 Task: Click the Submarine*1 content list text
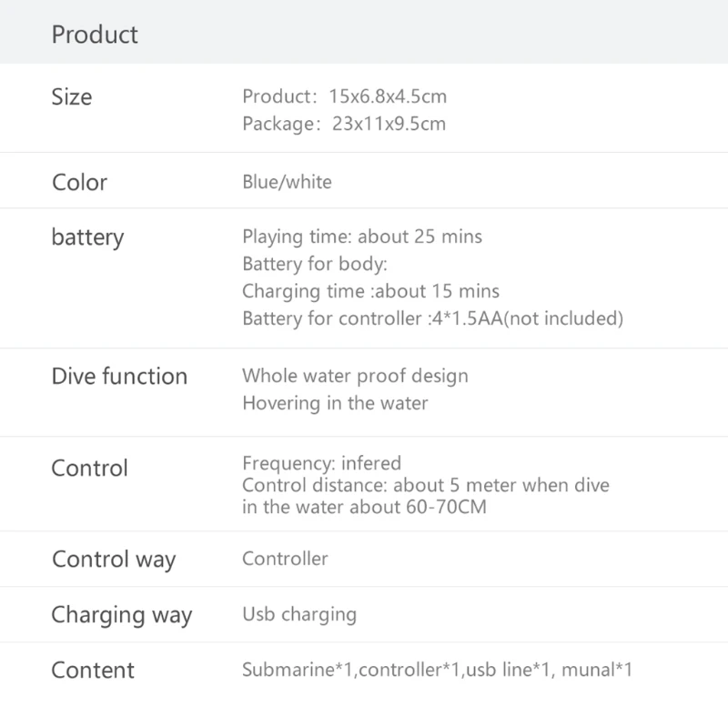pyautogui.click(x=437, y=671)
